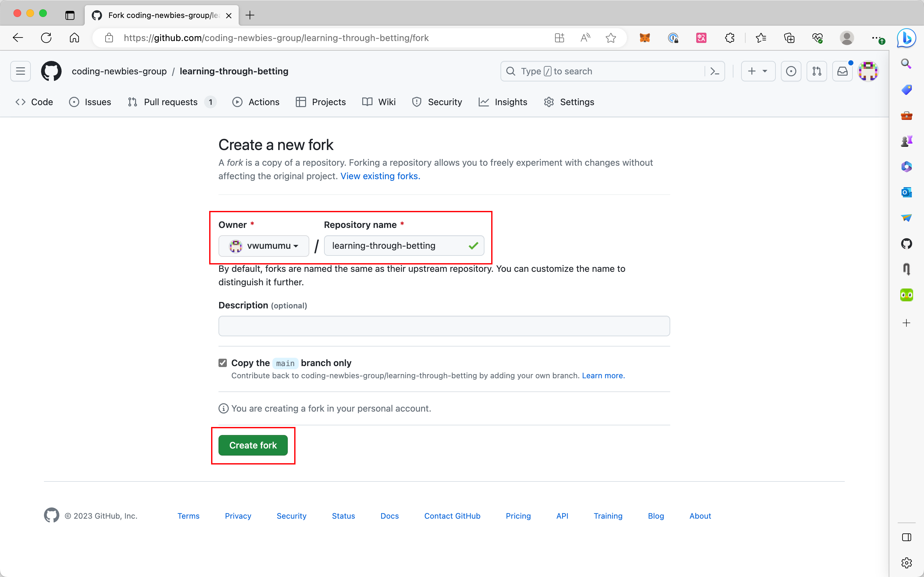Open the notifications inbox icon
The width and height of the screenshot is (924, 577).
[x=842, y=71]
